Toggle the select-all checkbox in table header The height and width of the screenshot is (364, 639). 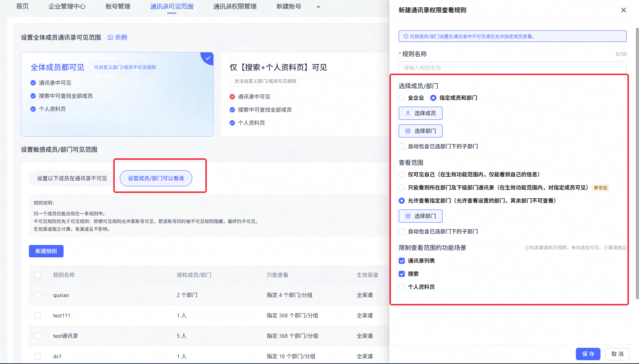(38, 275)
